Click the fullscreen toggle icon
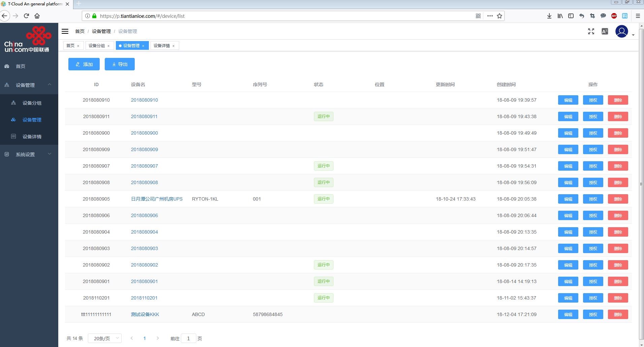This screenshot has height=347, width=644. [x=591, y=31]
